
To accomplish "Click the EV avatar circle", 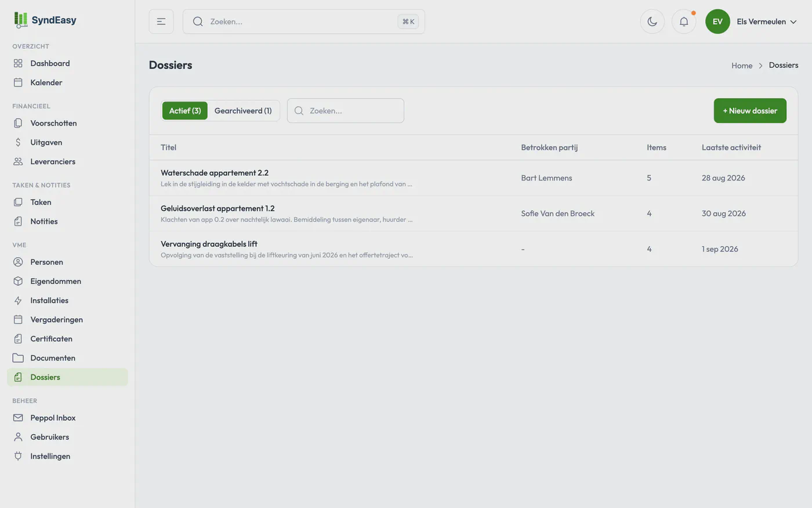I will [717, 21].
